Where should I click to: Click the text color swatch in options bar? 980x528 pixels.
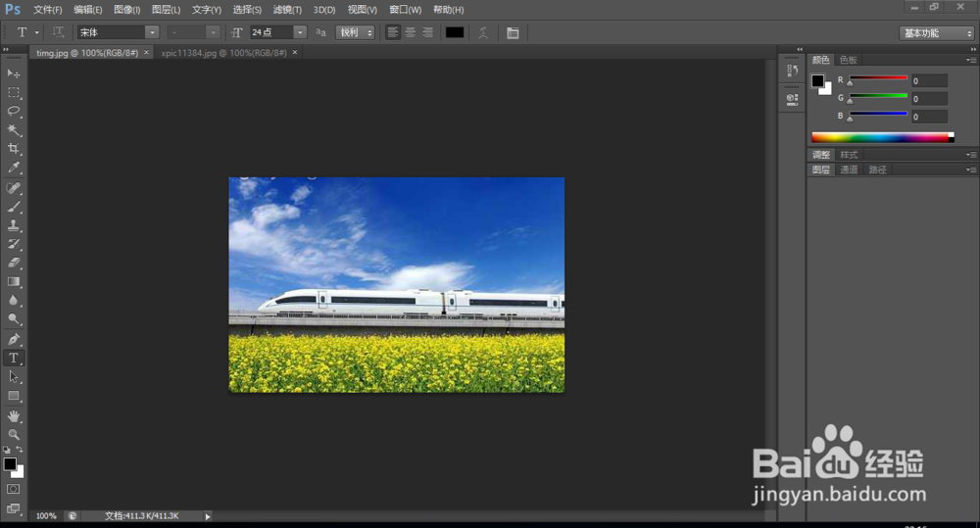tap(455, 32)
